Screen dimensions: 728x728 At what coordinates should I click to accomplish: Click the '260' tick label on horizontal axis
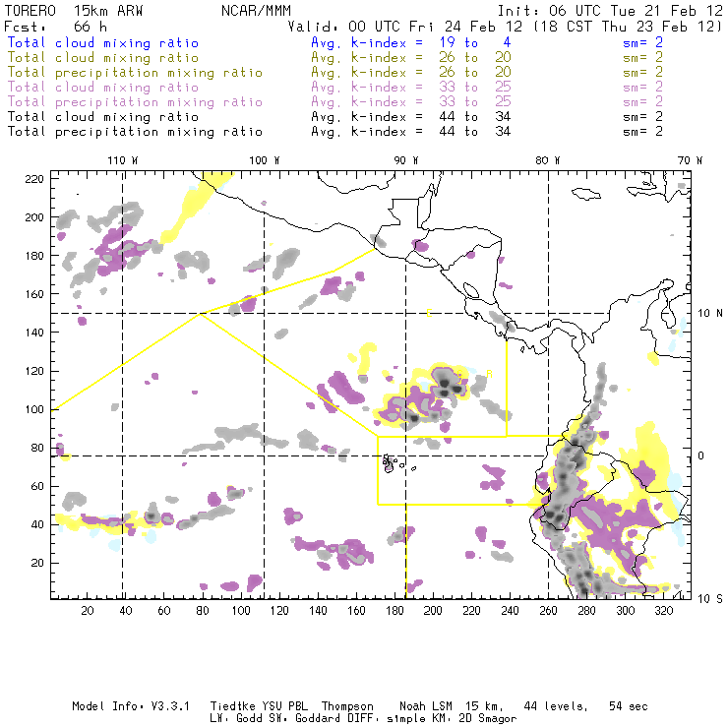[548, 611]
